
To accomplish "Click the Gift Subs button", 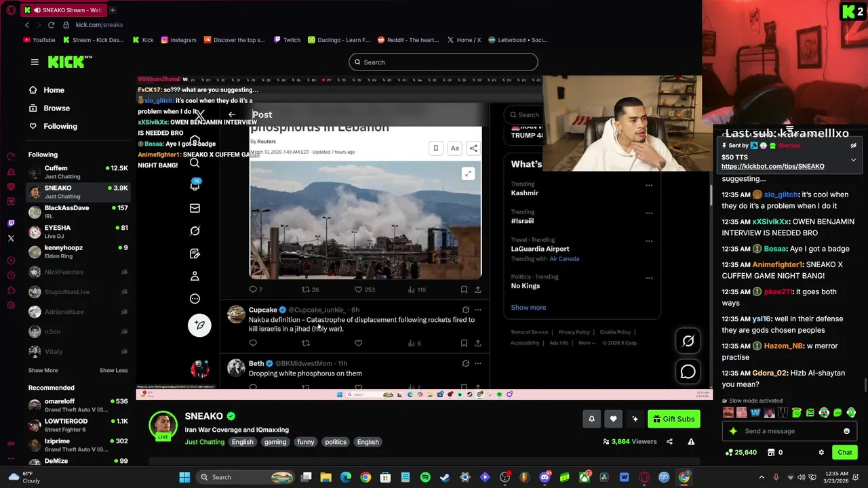I will pyautogui.click(x=674, y=419).
